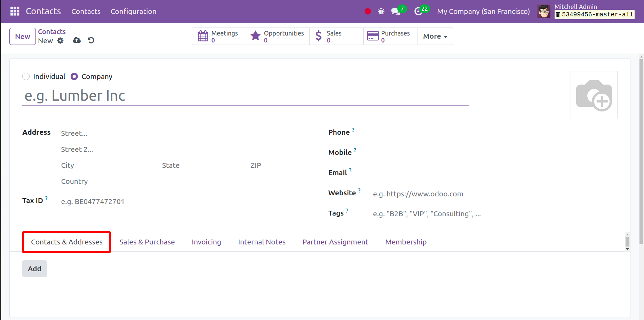Switch to the Partner Assignment tab
Viewport: 644px width, 320px height.
335,242
